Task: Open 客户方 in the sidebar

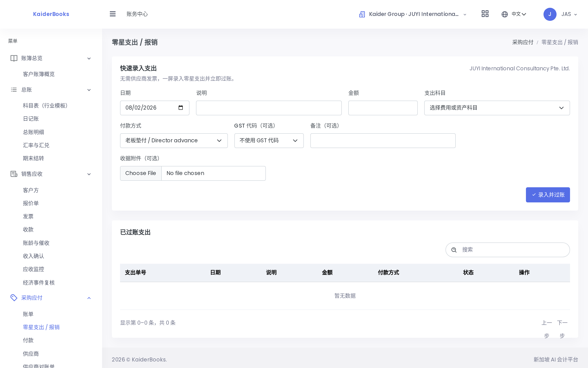Action: coord(31,190)
